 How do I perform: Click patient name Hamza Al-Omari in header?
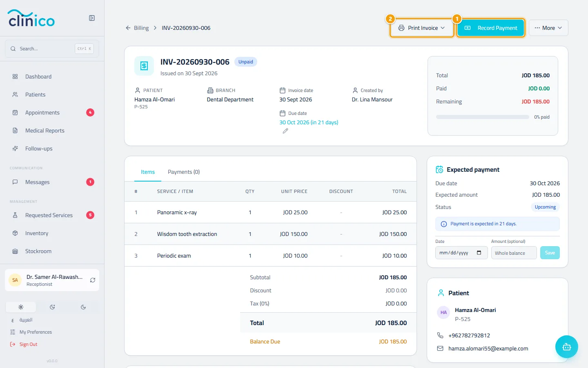coord(154,99)
